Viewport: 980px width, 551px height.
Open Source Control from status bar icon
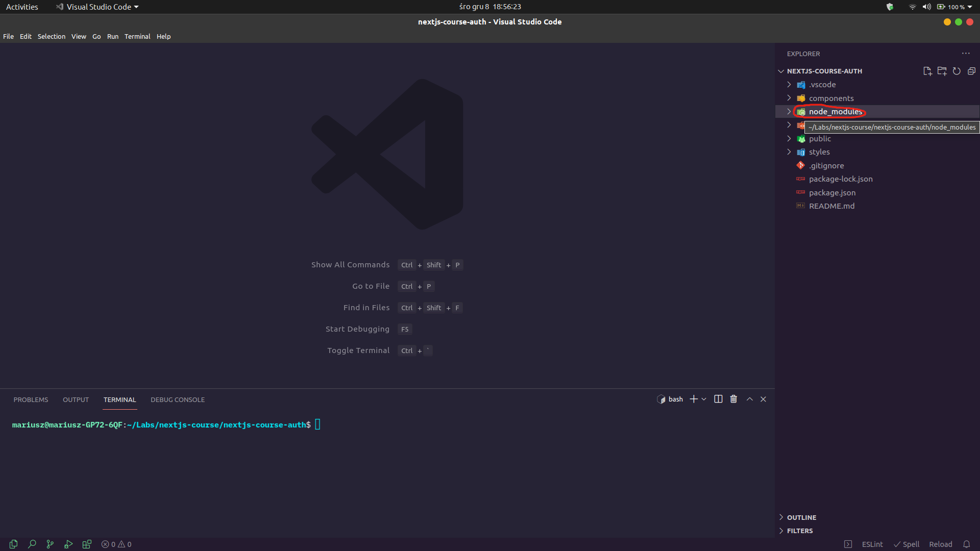pos(50,544)
